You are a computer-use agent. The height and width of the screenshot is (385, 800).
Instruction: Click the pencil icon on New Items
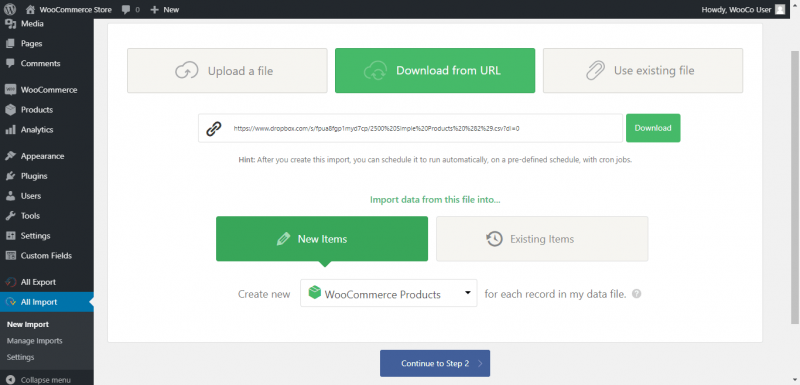click(283, 239)
